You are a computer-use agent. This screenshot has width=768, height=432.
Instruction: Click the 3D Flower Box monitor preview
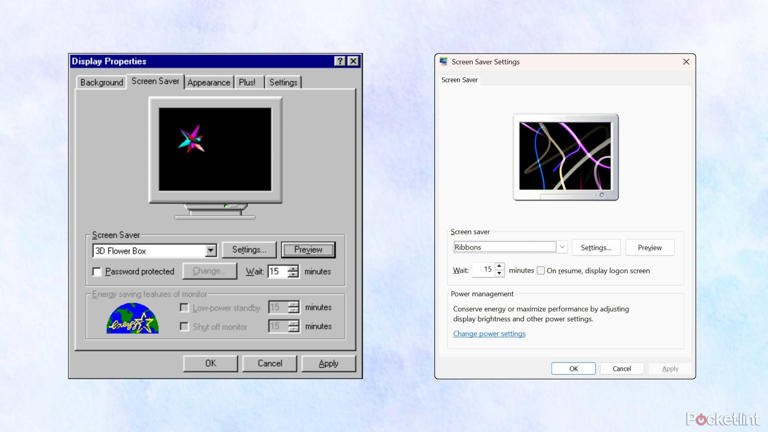[x=215, y=149]
